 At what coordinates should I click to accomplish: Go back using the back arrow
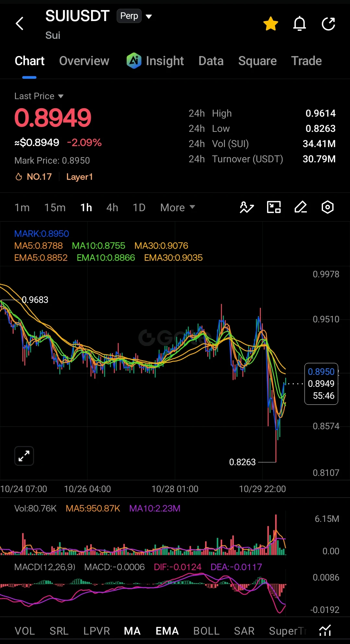click(x=20, y=24)
